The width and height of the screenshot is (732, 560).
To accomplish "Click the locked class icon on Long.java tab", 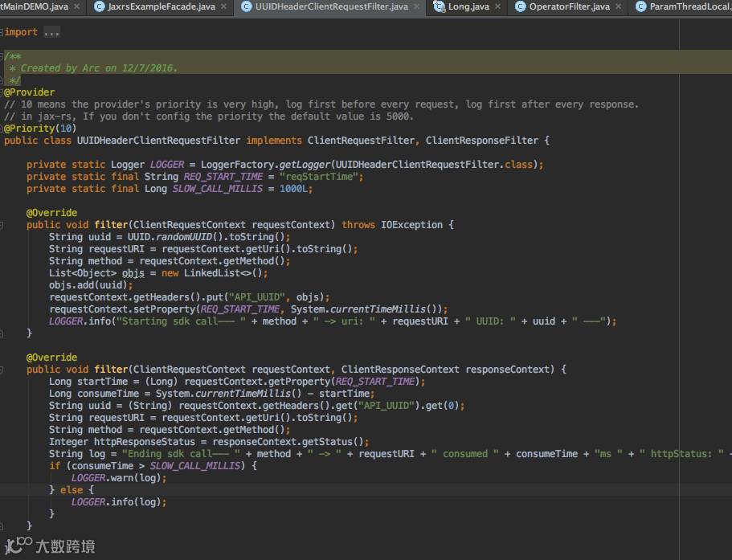I will 440,7.
